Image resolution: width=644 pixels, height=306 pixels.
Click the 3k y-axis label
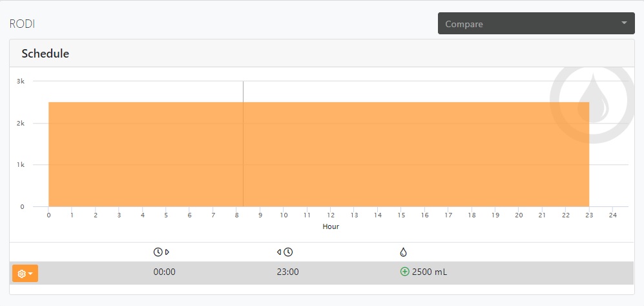tap(21, 82)
